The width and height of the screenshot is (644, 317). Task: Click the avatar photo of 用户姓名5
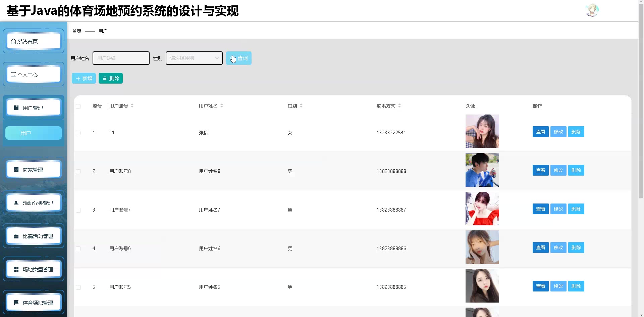pyautogui.click(x=482, y=286)
